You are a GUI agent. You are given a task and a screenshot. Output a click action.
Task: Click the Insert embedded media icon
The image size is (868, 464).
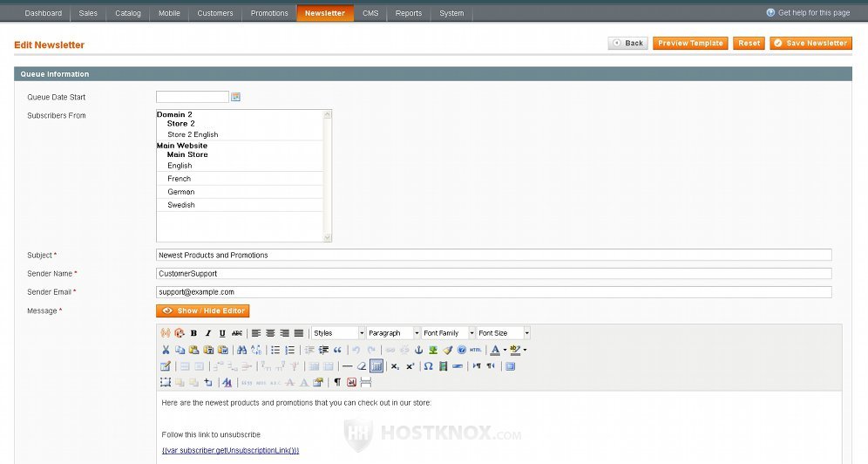point(443,366)
